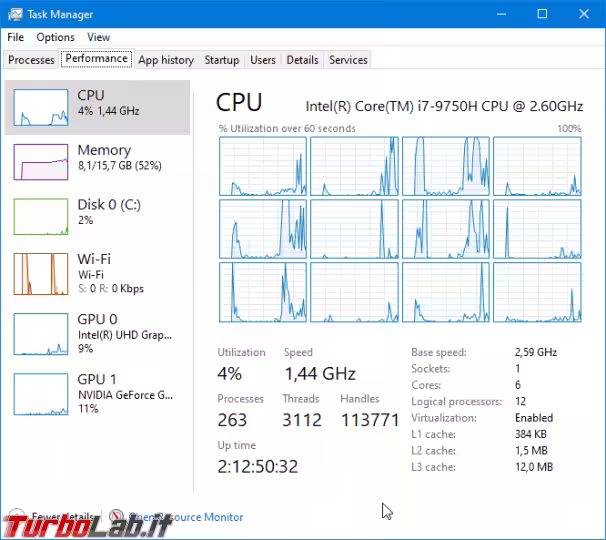Click the Up time value 2:12:50:32

pos(258,467)
